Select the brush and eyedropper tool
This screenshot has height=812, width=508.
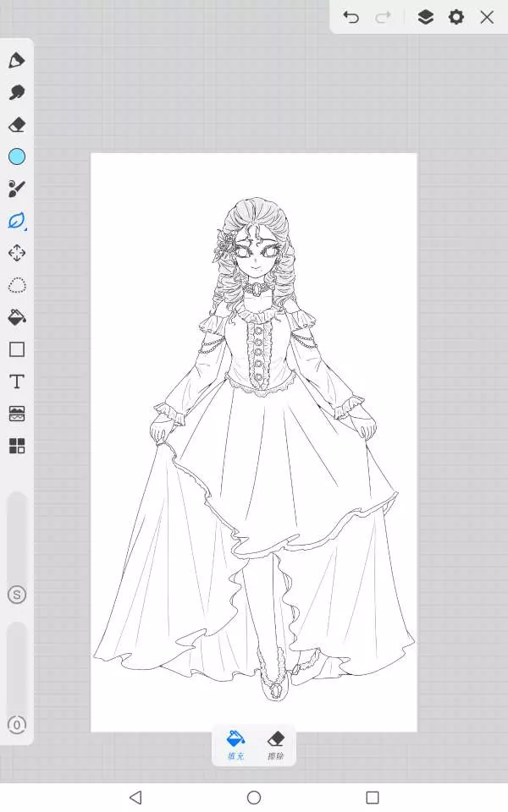(x=17, y=189)
